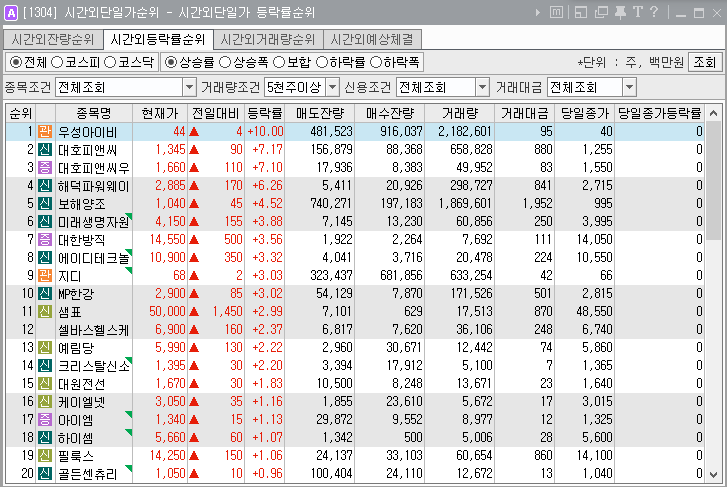Click the purple A application logo
The width and height of the screenshot is (727, 487).
pyautogui.click(x=11, y=13)
